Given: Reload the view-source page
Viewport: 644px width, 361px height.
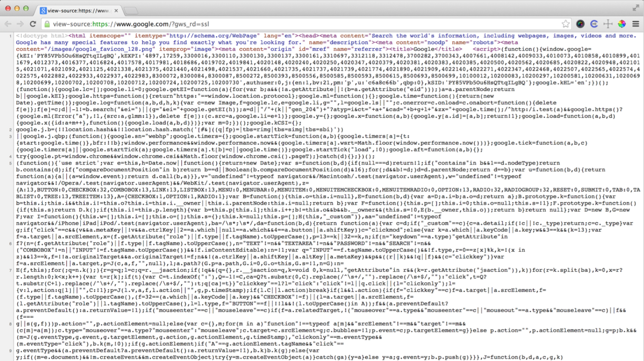Looking at the screenshot, I should point(33,24).
